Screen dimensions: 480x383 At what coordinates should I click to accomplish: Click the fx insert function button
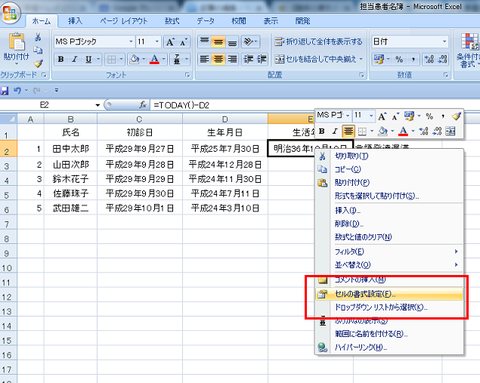click(143, 105)
